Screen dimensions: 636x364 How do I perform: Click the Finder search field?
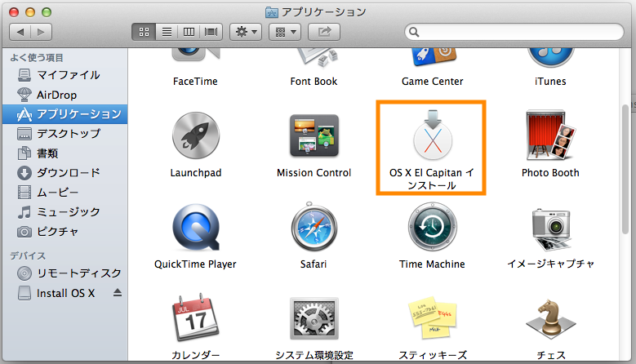coord(514,32)
